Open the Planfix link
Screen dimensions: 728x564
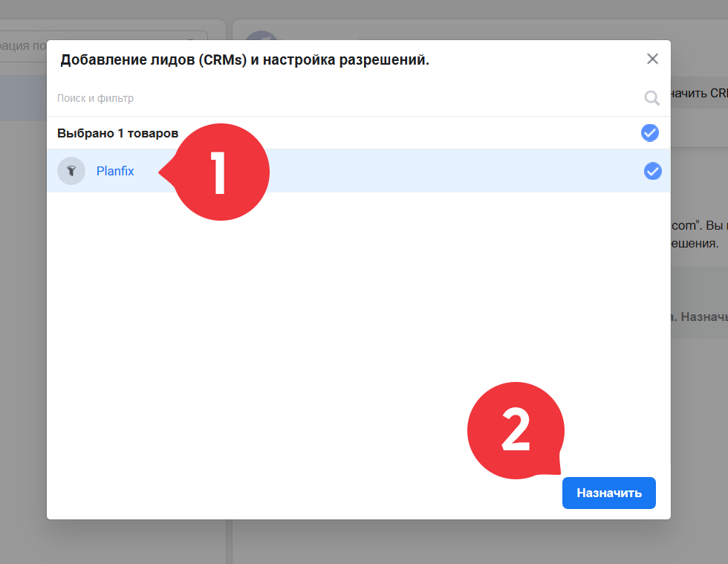click(x=115, y=171)
